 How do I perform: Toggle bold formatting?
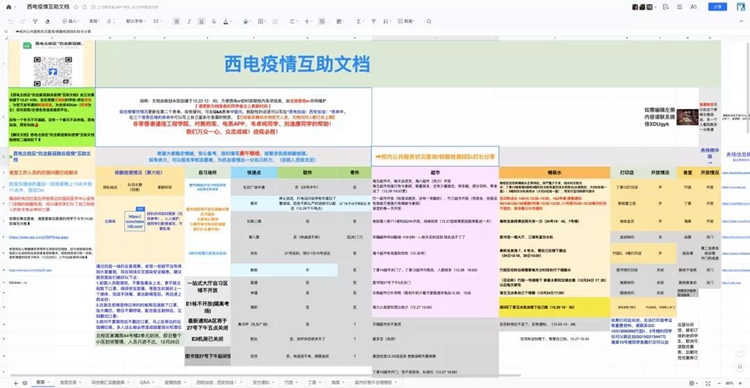click(177, 22)
